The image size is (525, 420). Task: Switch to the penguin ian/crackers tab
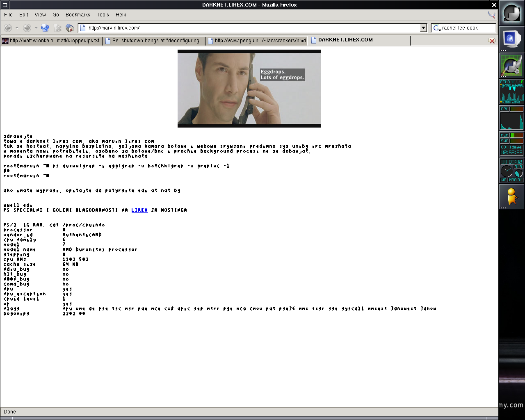(256, 41)
